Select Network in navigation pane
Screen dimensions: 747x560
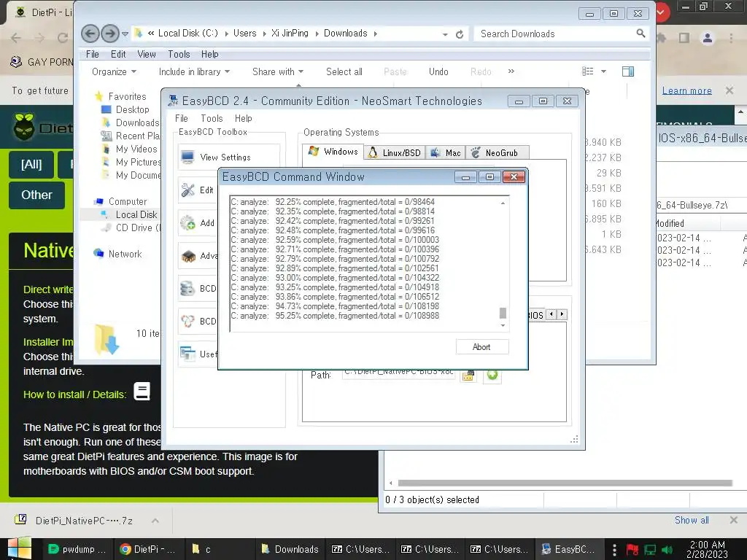click(125, 254)
